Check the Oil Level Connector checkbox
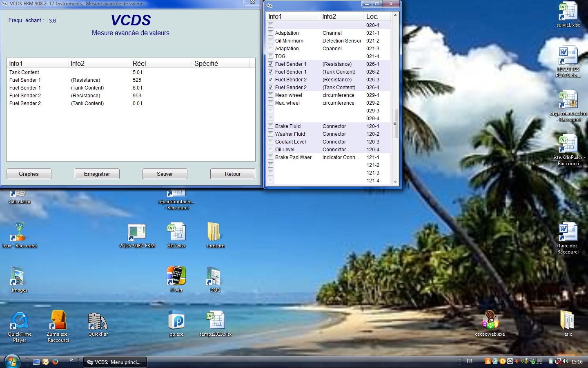The height and width of the screenshot is (368, 588). [x=270, y=150]
